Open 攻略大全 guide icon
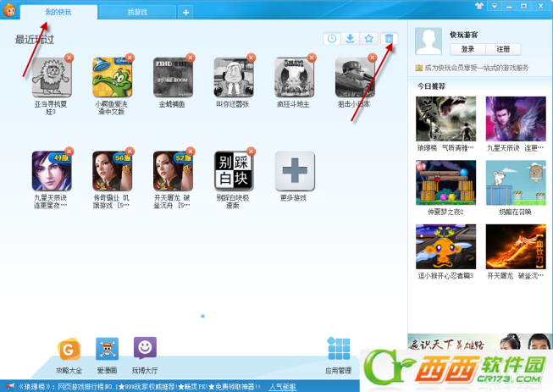The width and height of the screenshot is (553, 392). coord(69,349)
